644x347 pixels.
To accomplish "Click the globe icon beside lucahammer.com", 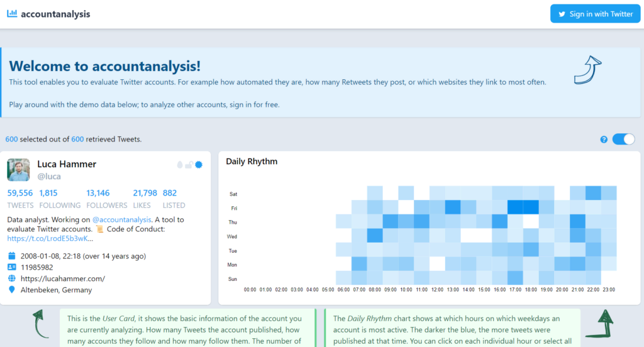I will (x=11, y=278).
